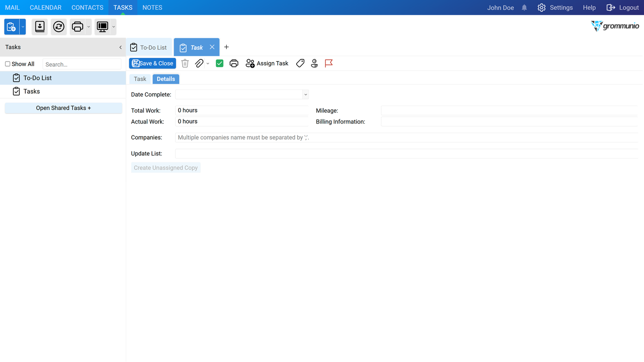This screenshot has width=644, height=362.
Task: Mark task complete with green check
Action: [220, 63]
